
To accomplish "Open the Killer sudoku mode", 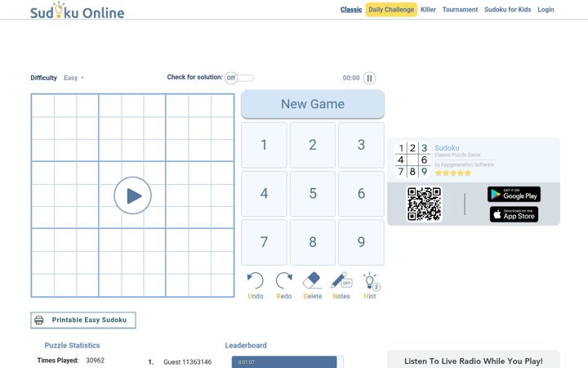I will pyautogui.click(x=428, y=10).
